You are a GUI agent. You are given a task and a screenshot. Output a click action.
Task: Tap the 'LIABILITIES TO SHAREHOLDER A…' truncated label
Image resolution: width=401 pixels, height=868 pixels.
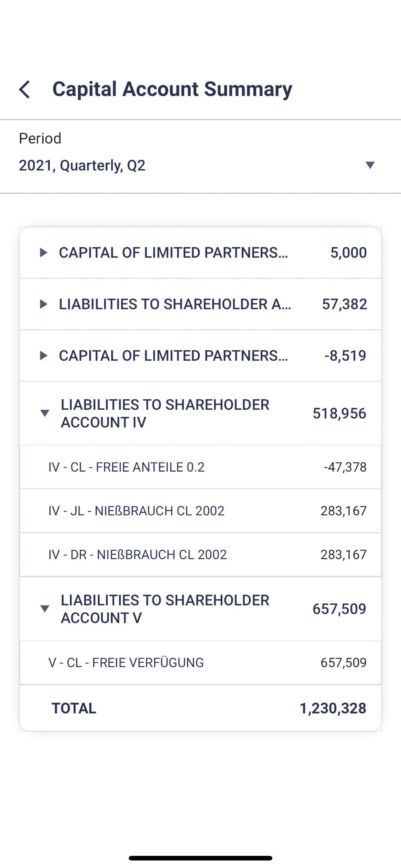(175, 304)
